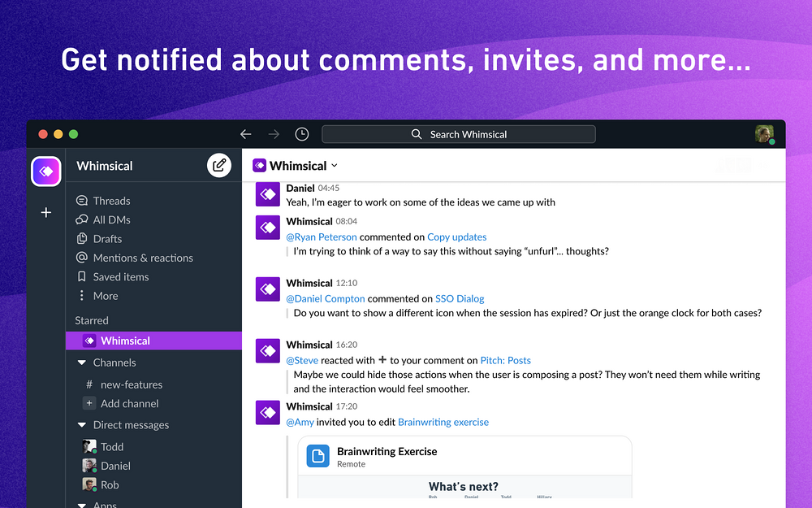The image size is (812, 508).
Task: Click the Drafts pages icon
Action: click(x=82, y=238)
